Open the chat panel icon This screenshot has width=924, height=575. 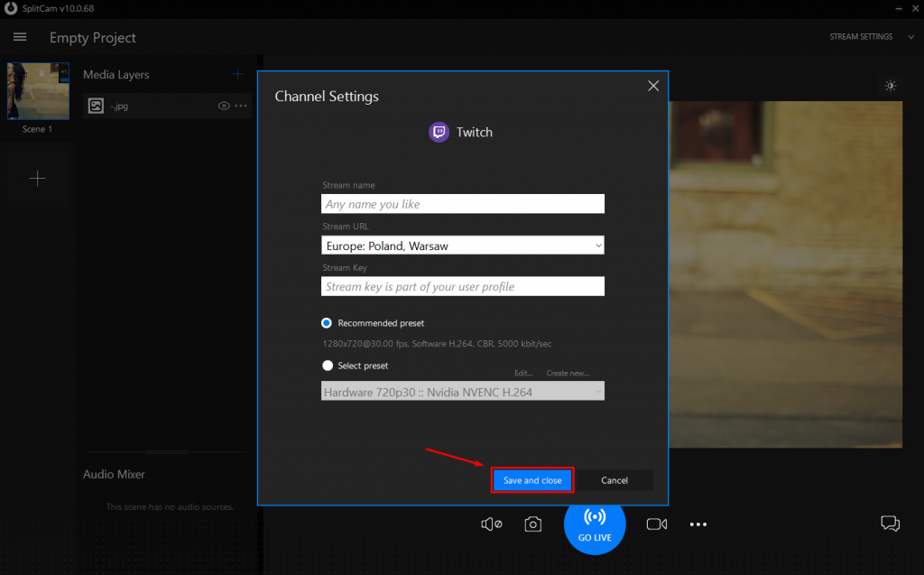890,524
